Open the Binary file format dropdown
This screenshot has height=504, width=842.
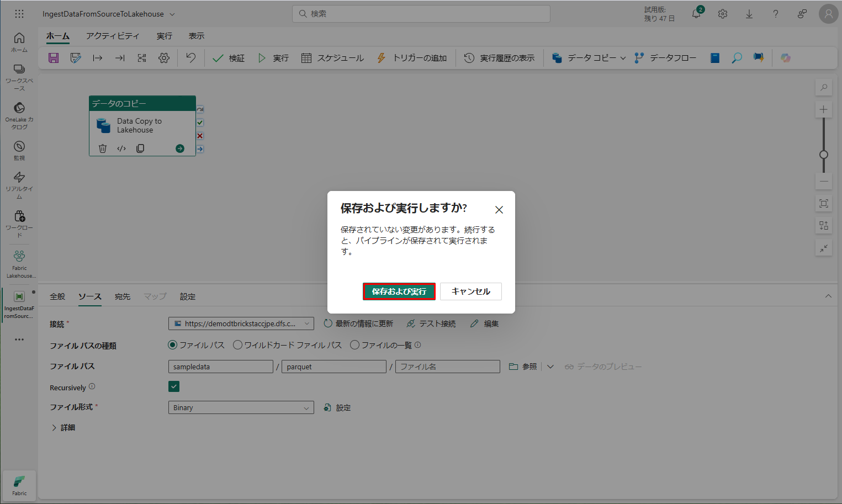241,408
